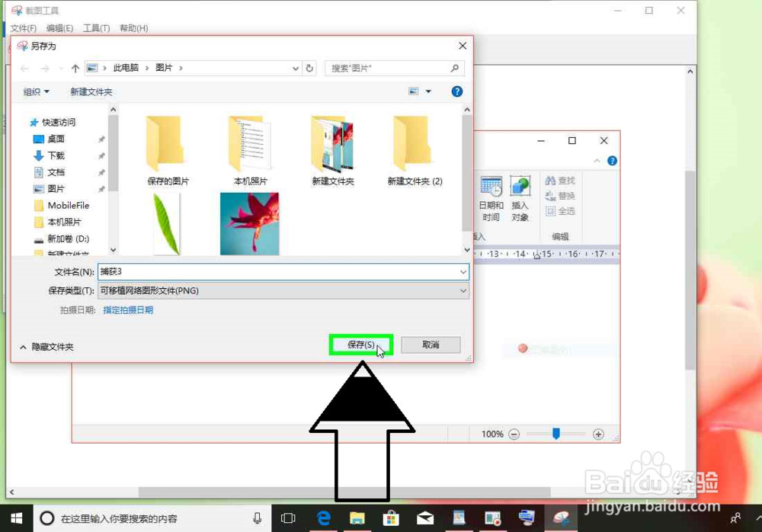Viewport: 762px width, 532px height.
Task: Open Help via the blue question mark icon
Action: [456, 91]
